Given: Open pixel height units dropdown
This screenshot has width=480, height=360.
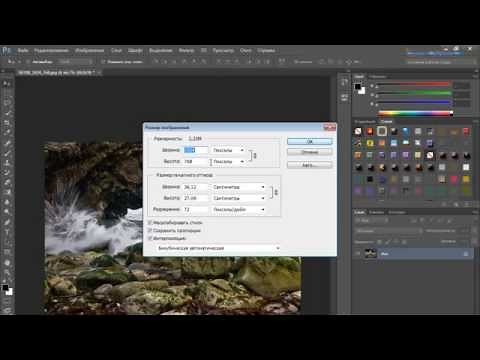Looking at the screenshot, I should click(x=228, y=162).
